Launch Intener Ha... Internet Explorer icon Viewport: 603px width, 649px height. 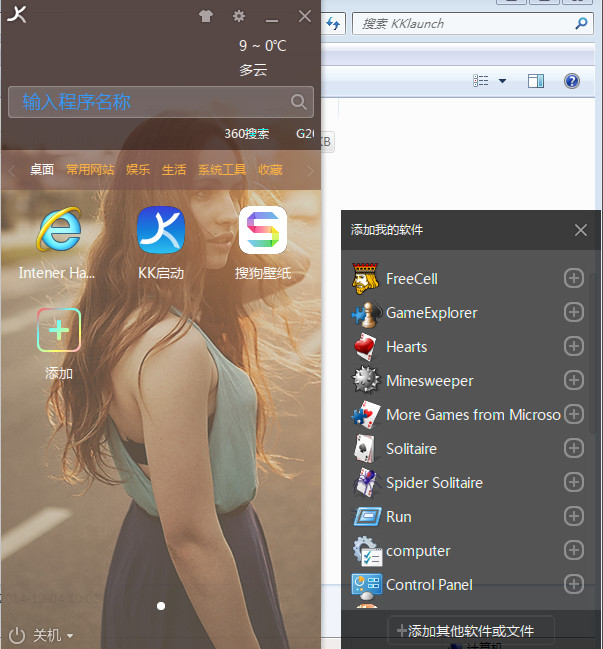pyautogui.click(x=59, y=229)
